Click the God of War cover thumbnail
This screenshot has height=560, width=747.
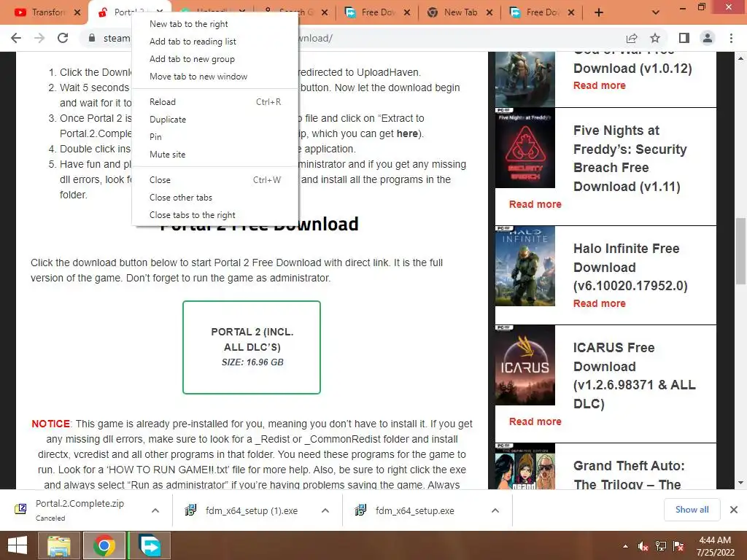[x=525, y=79]
